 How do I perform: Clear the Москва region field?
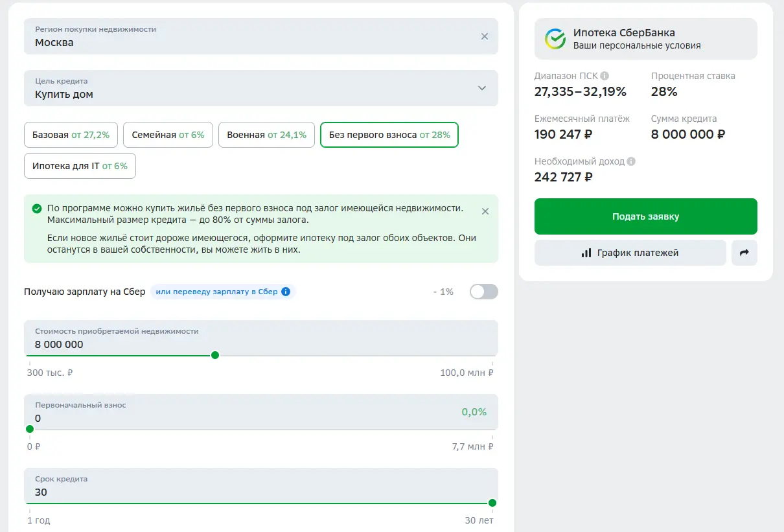[x=485, y=36]
